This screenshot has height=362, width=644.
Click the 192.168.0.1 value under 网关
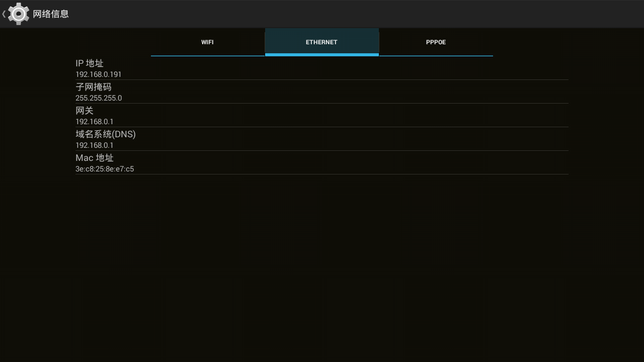tap(95, 122)
